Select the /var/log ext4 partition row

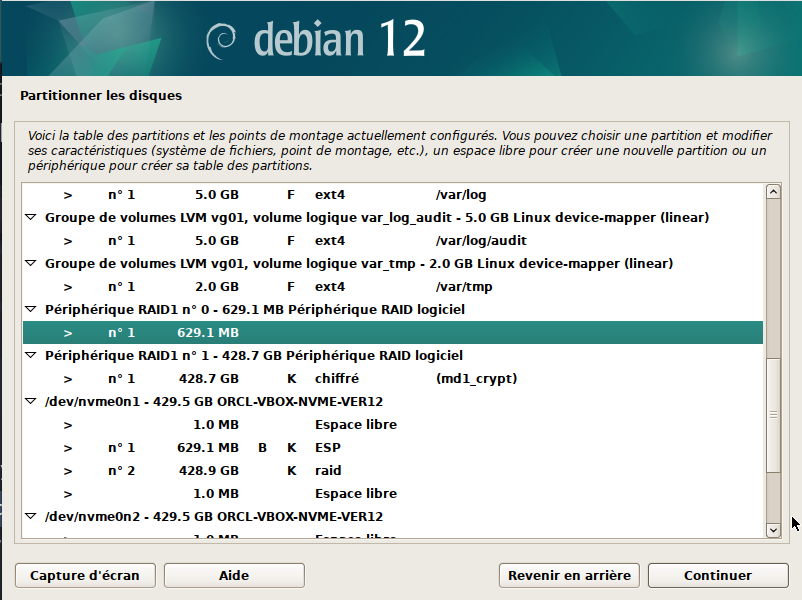coord(393,195)
